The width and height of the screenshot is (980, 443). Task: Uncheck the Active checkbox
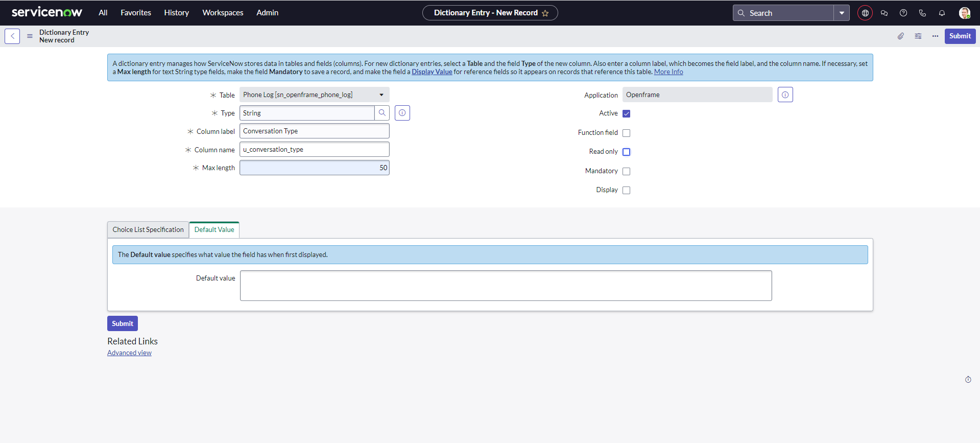click(627, 114)
